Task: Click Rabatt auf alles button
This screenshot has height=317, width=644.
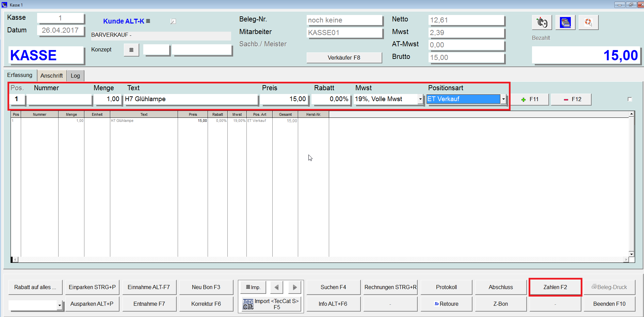Action: [35, 287]
